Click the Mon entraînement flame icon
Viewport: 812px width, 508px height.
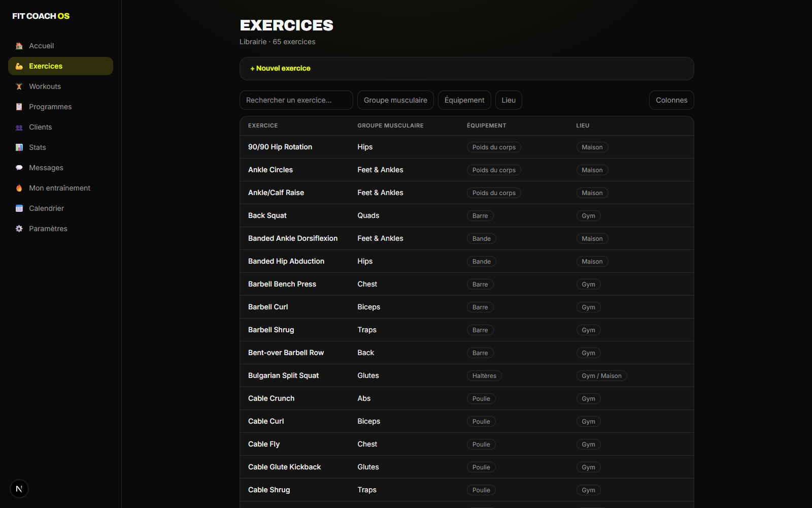pos(19,188)
